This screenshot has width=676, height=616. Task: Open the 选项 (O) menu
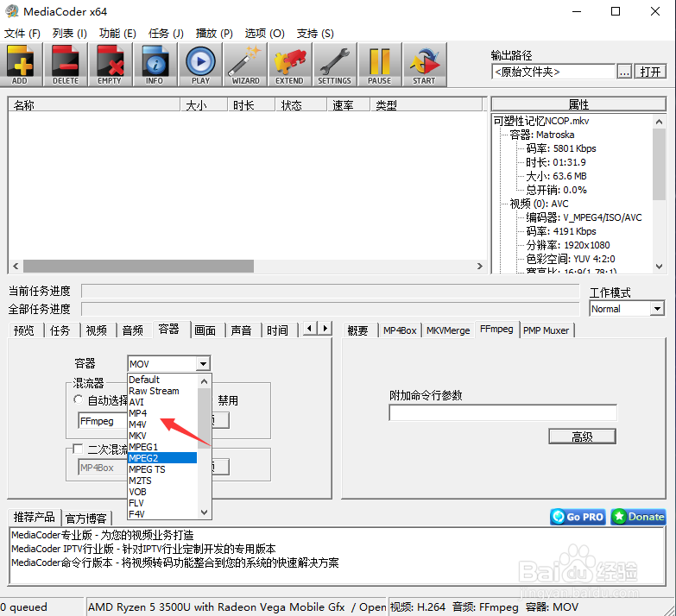click(x=265, y=34)
